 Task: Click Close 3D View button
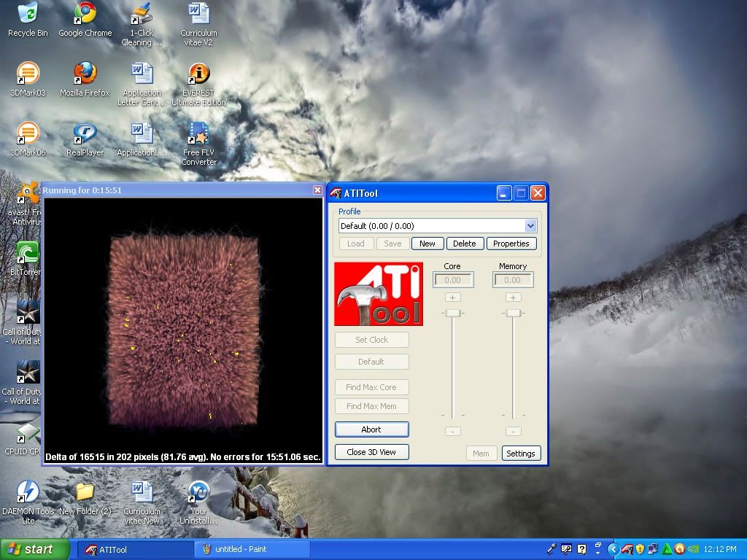point(371,452)
